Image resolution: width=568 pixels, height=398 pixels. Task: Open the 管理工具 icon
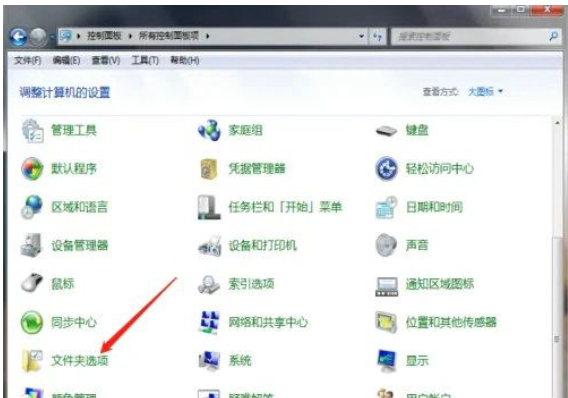point(33,130)
